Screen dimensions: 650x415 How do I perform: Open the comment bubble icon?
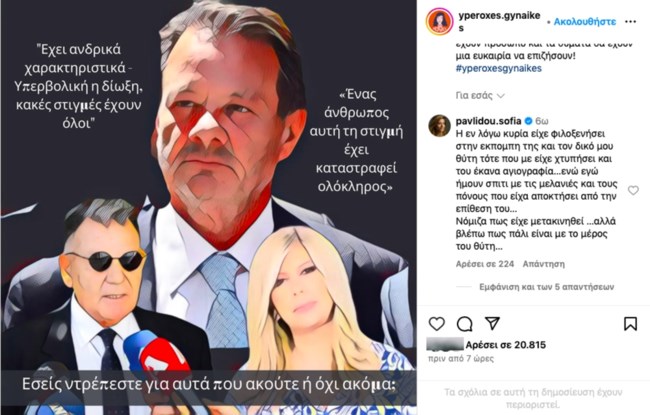pos(465,323)
